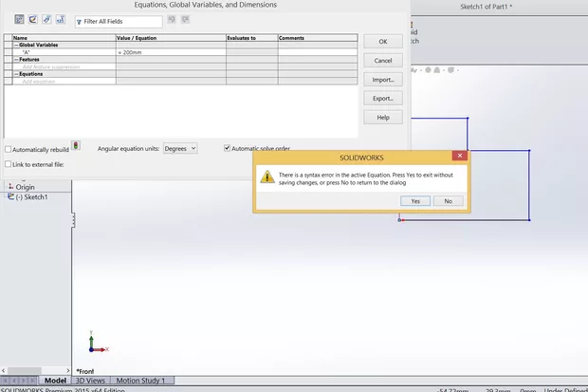Open the Angular equation units Degrees dropdown
This screenshot has width=588, height=392.
(x=179, y=148)
